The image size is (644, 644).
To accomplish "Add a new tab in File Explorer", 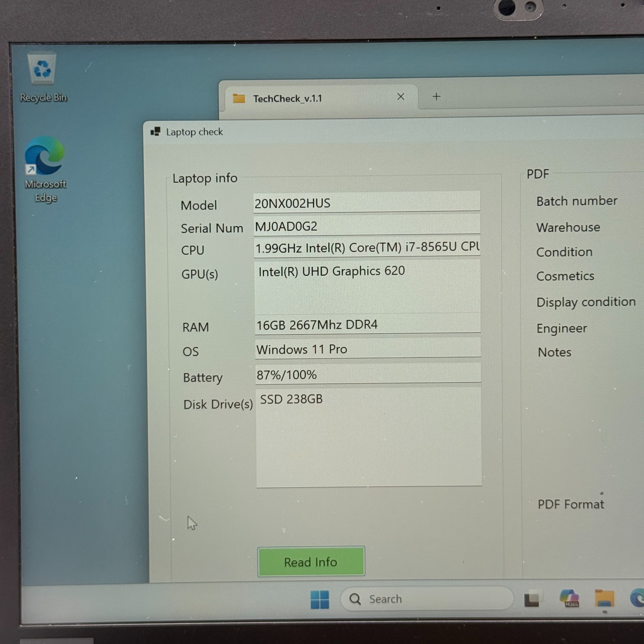I will coord(436,97).
